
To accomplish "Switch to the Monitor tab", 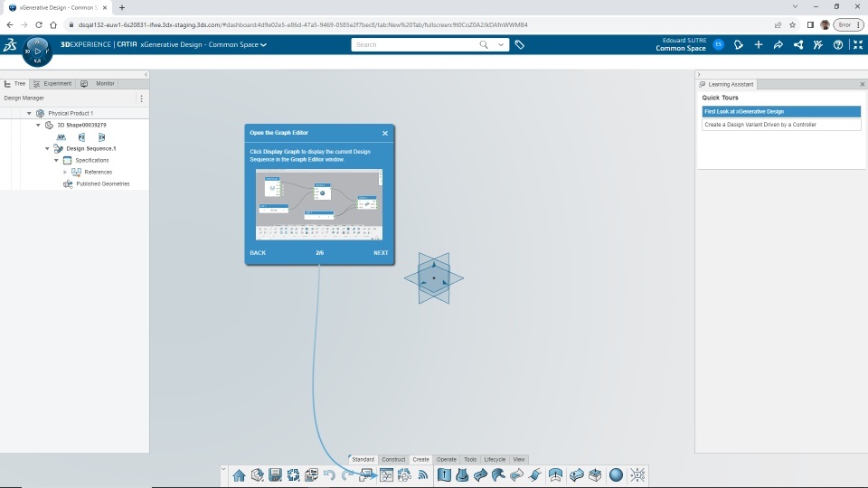I will pos(98,83).
